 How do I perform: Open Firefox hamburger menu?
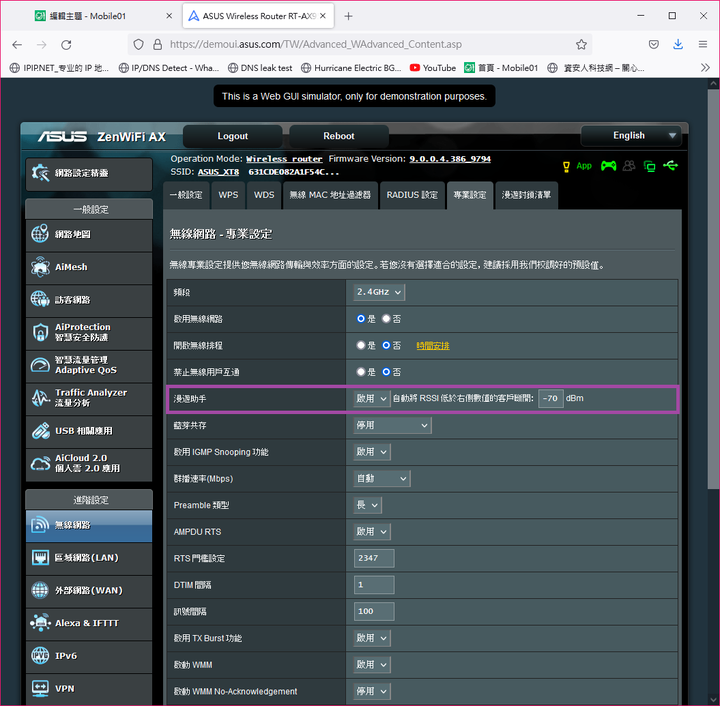703,45
